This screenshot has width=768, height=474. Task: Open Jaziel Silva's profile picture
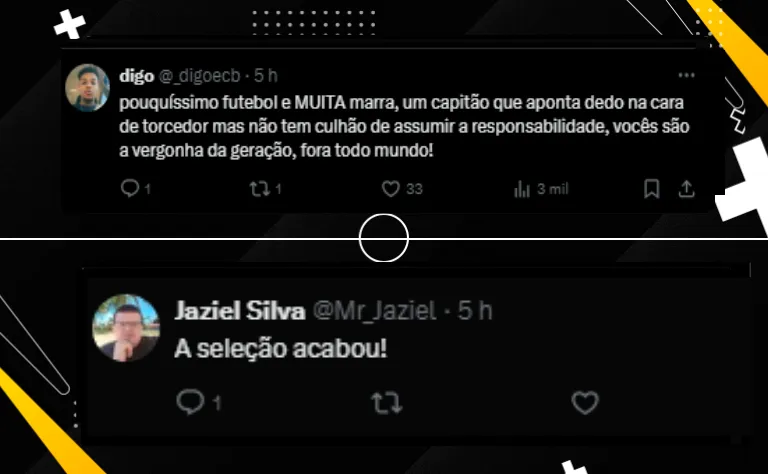[x=126, y=328]
